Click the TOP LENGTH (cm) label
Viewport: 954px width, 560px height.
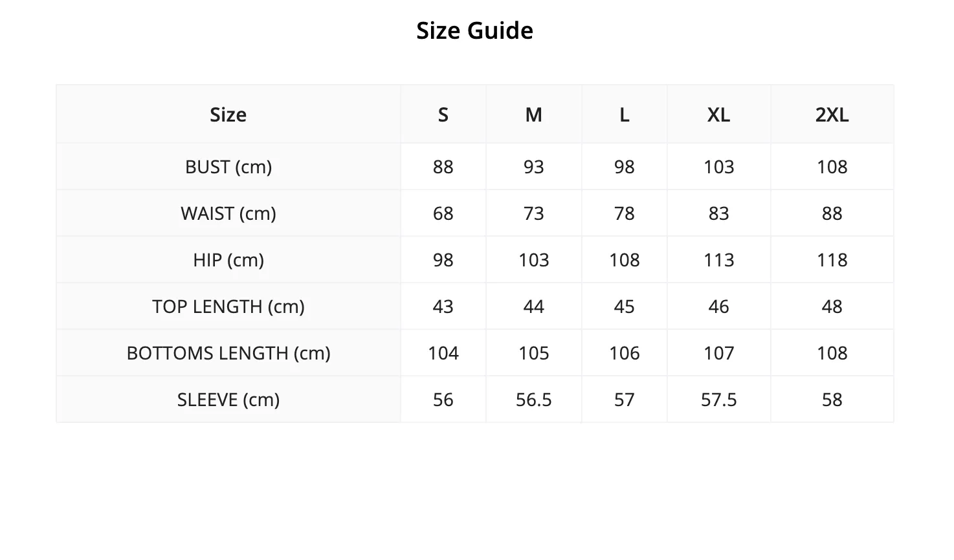[x=228, y=307]
